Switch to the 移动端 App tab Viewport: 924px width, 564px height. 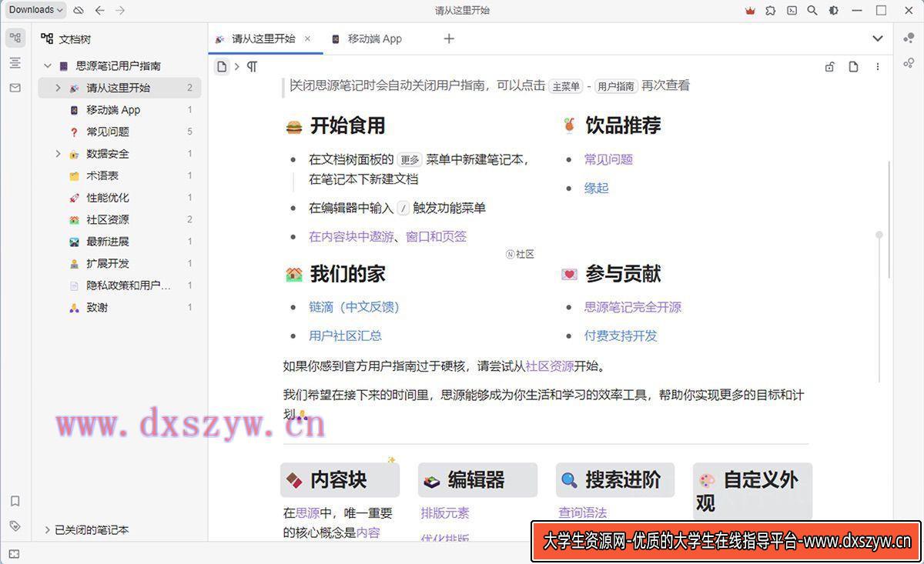point(367,38)
